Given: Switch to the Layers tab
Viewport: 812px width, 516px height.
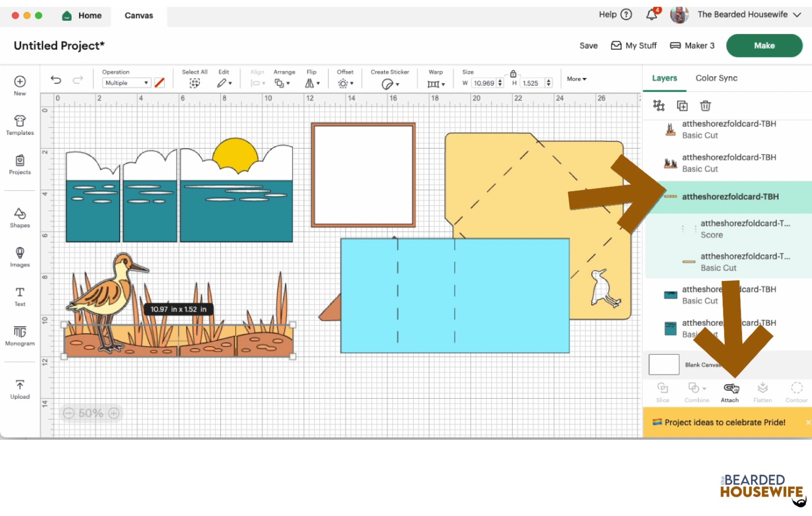Looking at the screenshot, I should point(664,78).
